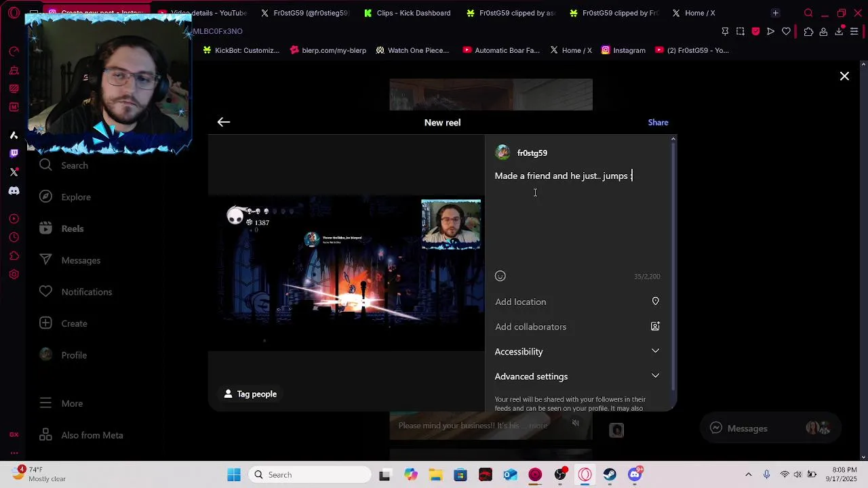Click the fr0stg59 username in dialog
Viewport: 868px width, 488px height.
pyautogui.click(x=532, y=153)
